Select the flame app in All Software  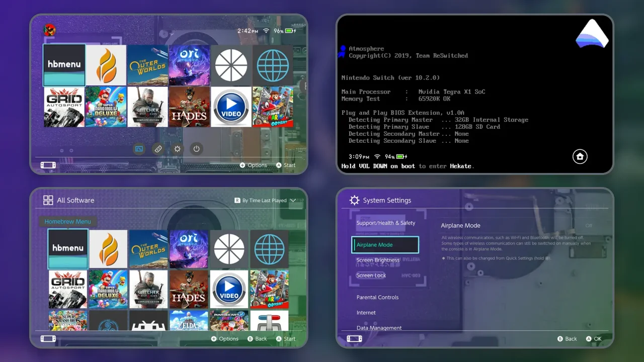click(108, 249)
